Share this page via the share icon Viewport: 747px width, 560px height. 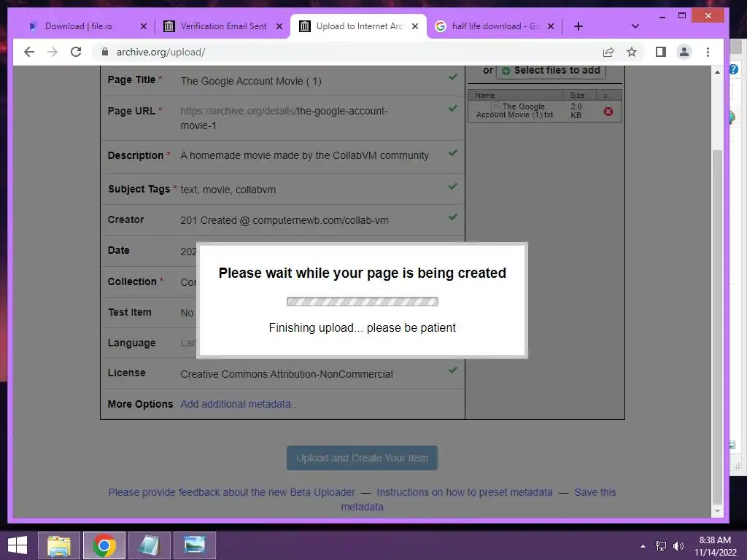[x=608, y=52]
